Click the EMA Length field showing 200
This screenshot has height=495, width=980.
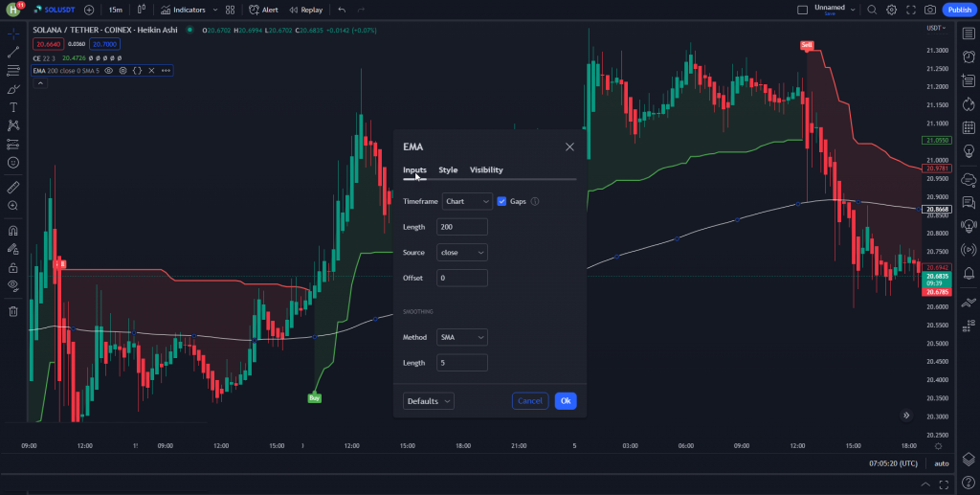click(462, 227)
